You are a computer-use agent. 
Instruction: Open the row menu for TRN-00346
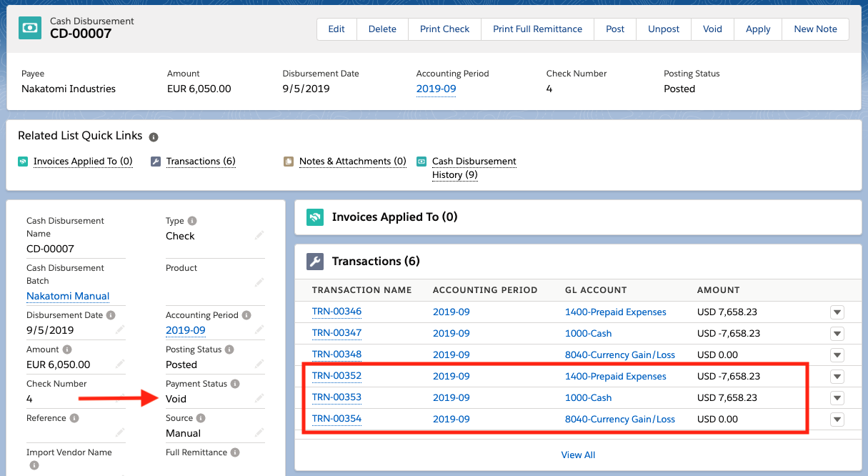pos(837,312)
